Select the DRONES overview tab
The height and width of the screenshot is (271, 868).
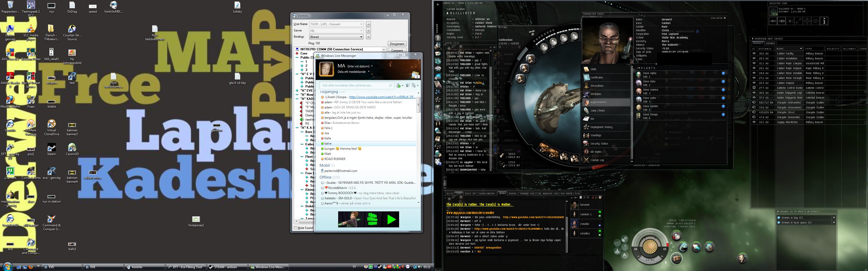point(771,43)
